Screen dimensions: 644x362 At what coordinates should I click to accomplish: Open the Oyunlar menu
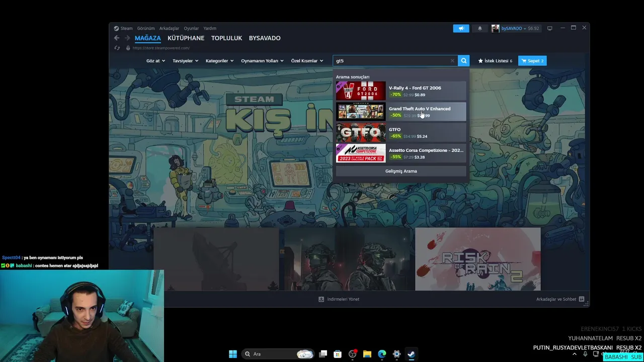pyautogui.click(x=191, y=28)
